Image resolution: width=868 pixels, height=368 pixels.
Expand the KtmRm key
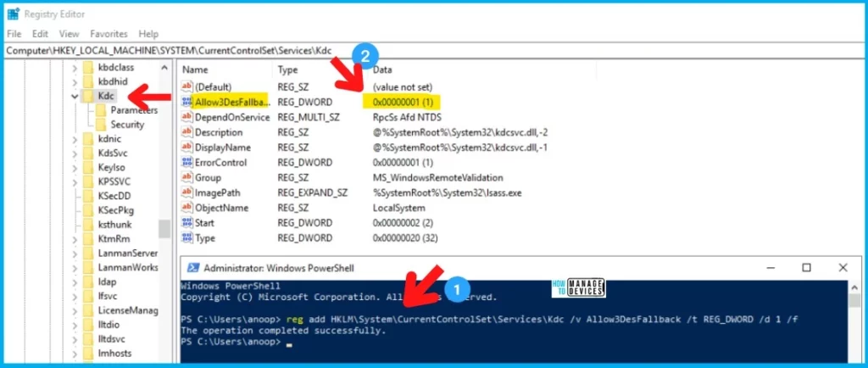pyautogui.click(x=75, y=239)
